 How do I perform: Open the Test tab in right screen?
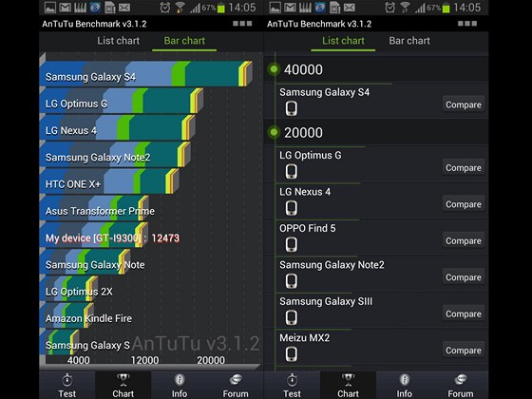click(x=292, y=385)
